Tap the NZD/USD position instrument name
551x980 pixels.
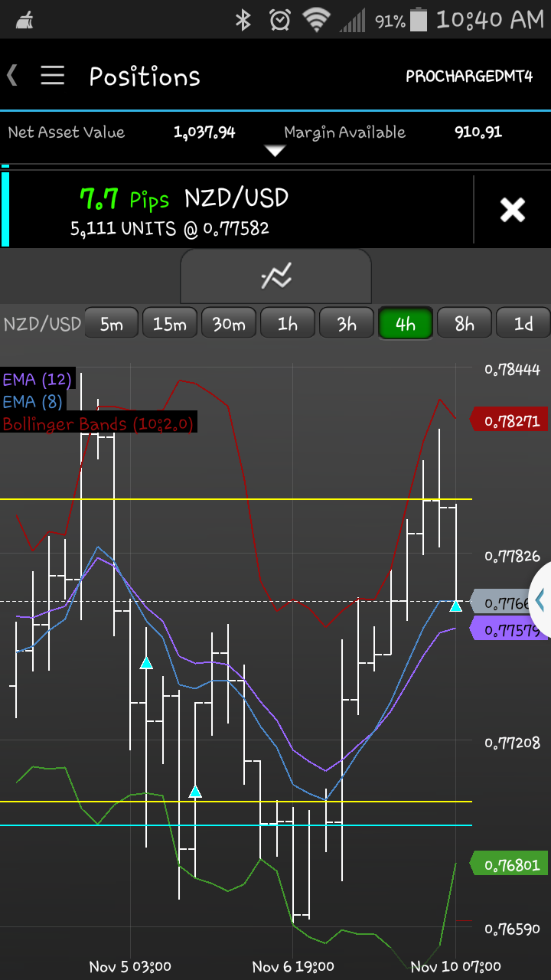pyautogui.click(x=236, y=198)
